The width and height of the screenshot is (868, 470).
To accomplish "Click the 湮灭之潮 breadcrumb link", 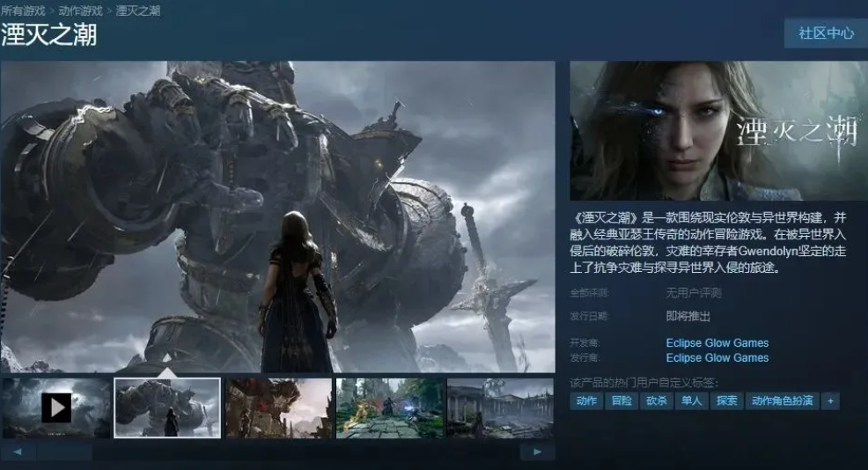I will (x=138, y=11).
